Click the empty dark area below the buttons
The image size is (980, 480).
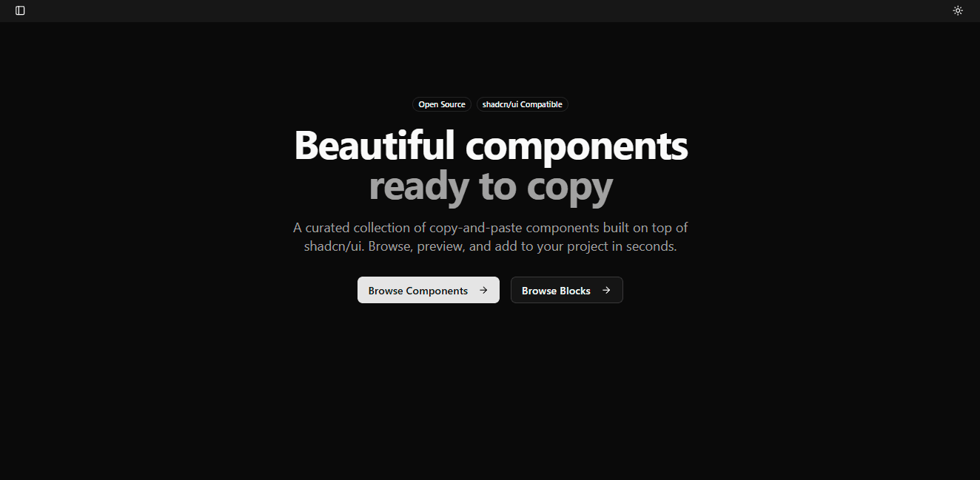pos(490,392)
